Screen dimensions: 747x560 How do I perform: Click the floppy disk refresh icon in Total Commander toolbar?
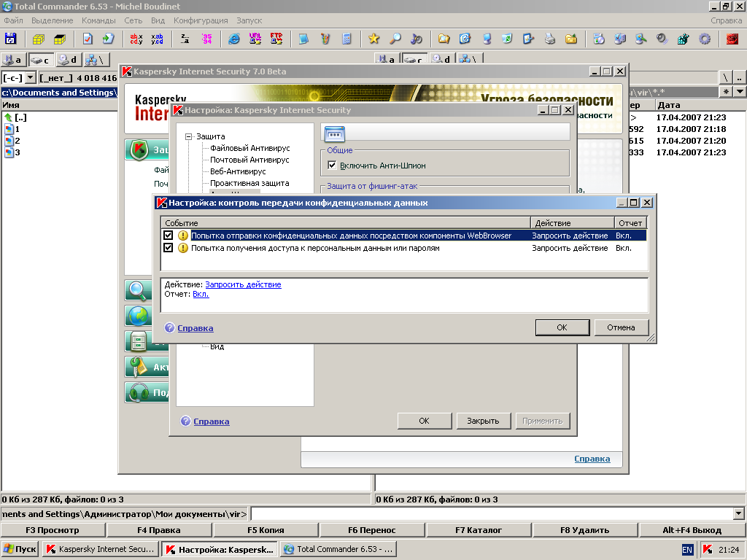(10, 39)
